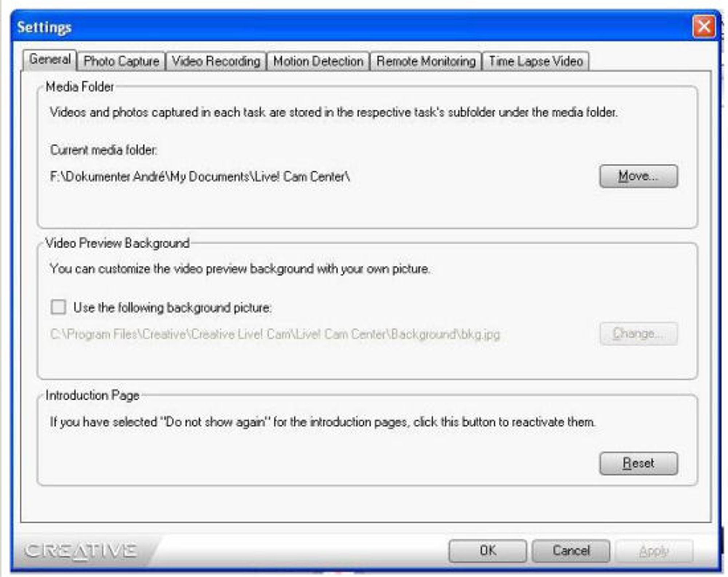The image size is (728, 577).
Task: Enable 'Use the following background picture' checkbox
Action: [x=58, y=307]
